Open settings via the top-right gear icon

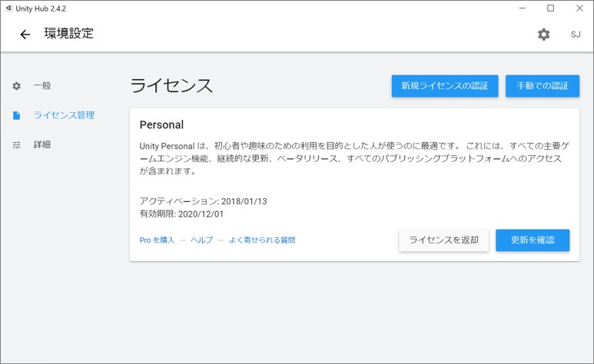coord(543,35)
